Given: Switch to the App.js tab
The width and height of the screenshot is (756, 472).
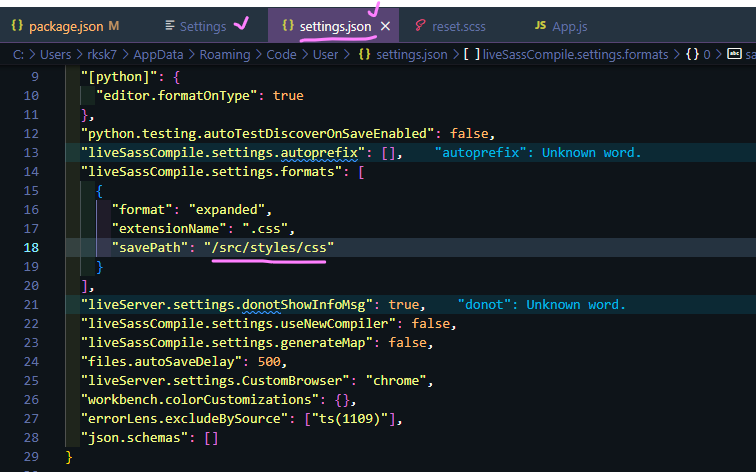Looking at the screenshot, I should click(x=569, y=27).
